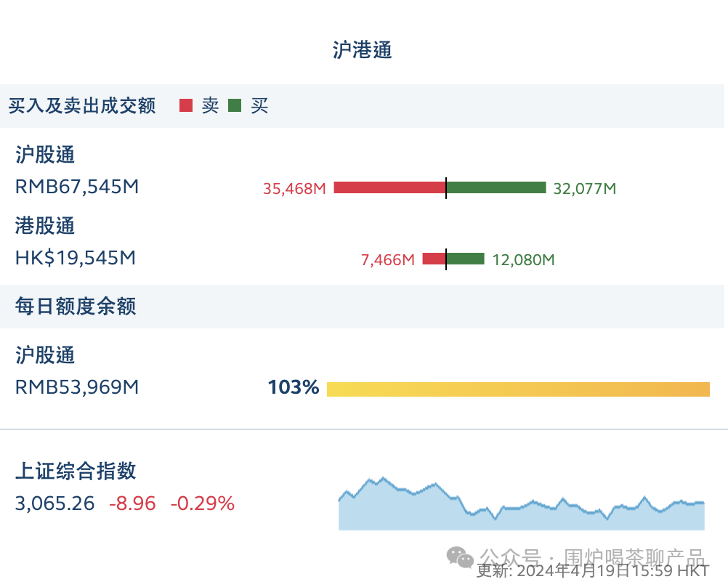Click the 更新 2024年4月19日 timestamp

click(x=593, y=571)
